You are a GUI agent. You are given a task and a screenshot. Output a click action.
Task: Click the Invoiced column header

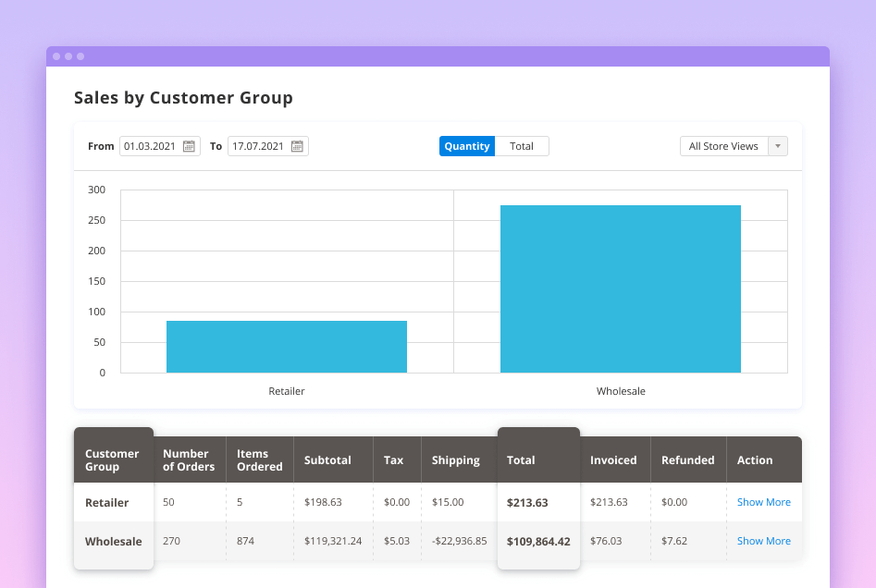(613, 460)
